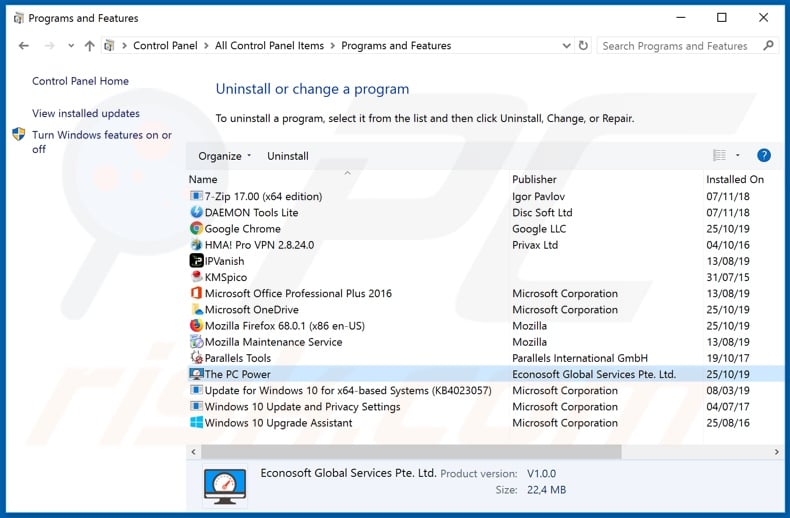790x518 pixels.
Task: Open View installed updates link
Action: coord(86,113)
